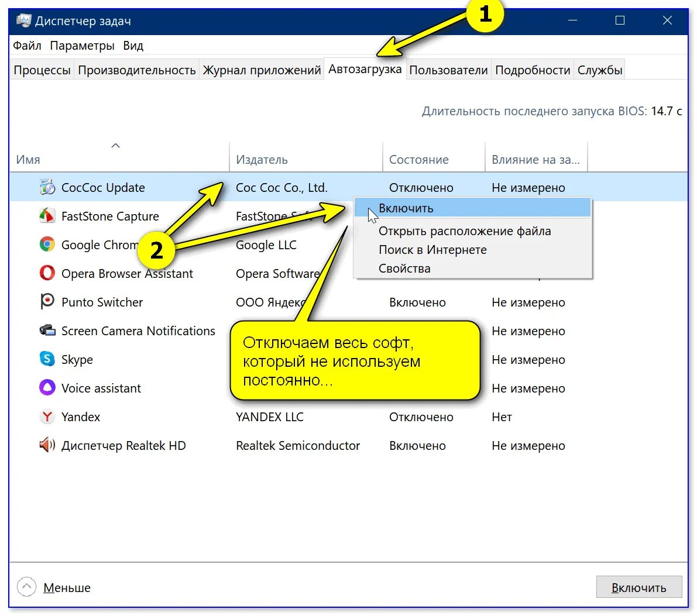Select the CocCoc Update row name
Image resolution: width=697 pixels, height=616 pixels.
[103, 188]
